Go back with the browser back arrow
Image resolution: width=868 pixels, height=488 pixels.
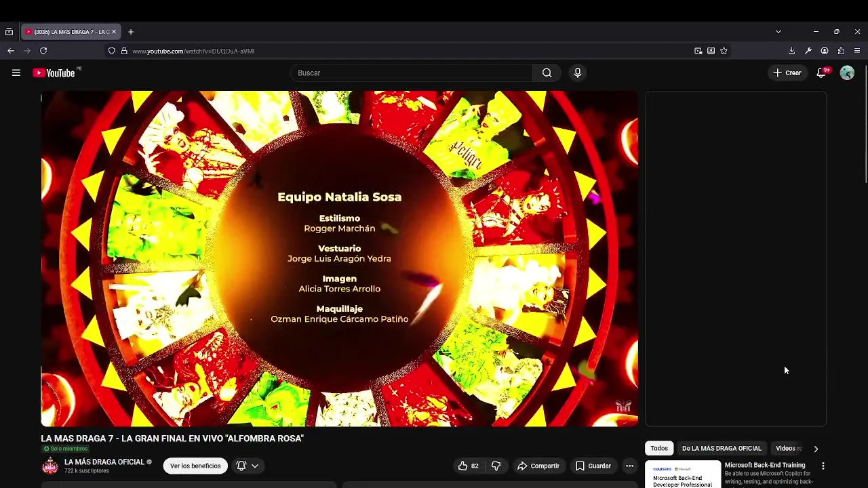pos(11,51)
